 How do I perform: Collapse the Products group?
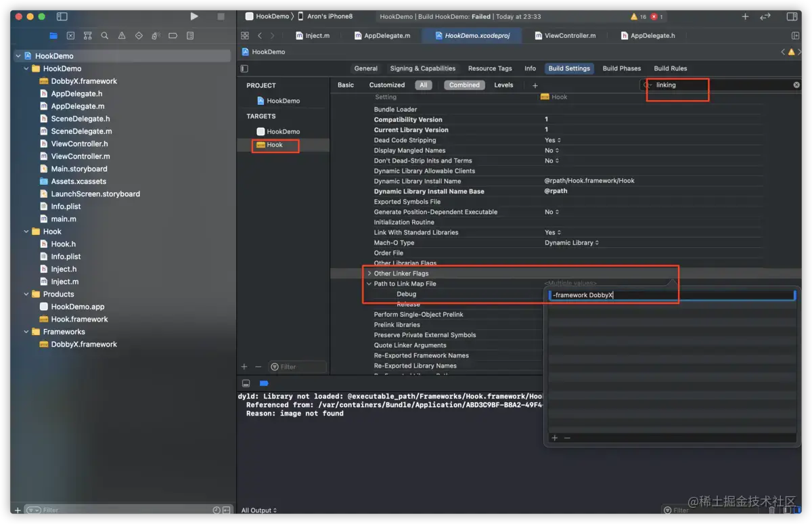(26, 294)
